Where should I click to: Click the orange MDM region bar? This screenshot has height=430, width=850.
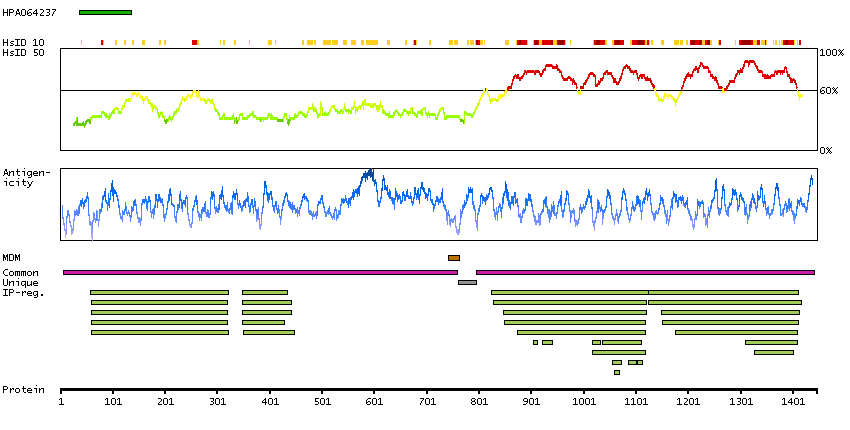454,258
